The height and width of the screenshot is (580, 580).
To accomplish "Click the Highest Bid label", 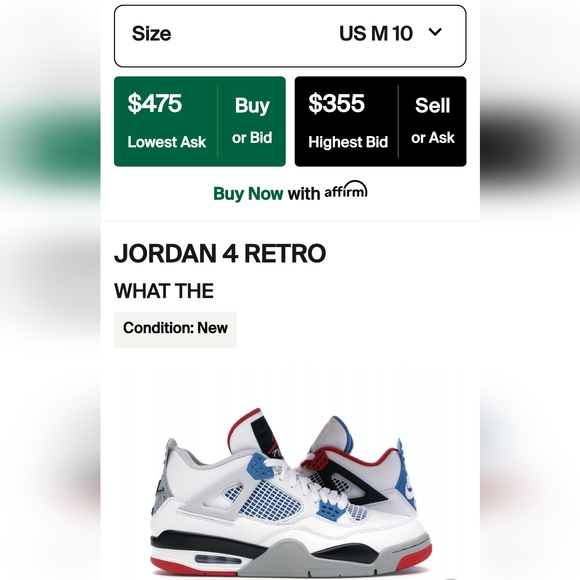I will [348, 142].
